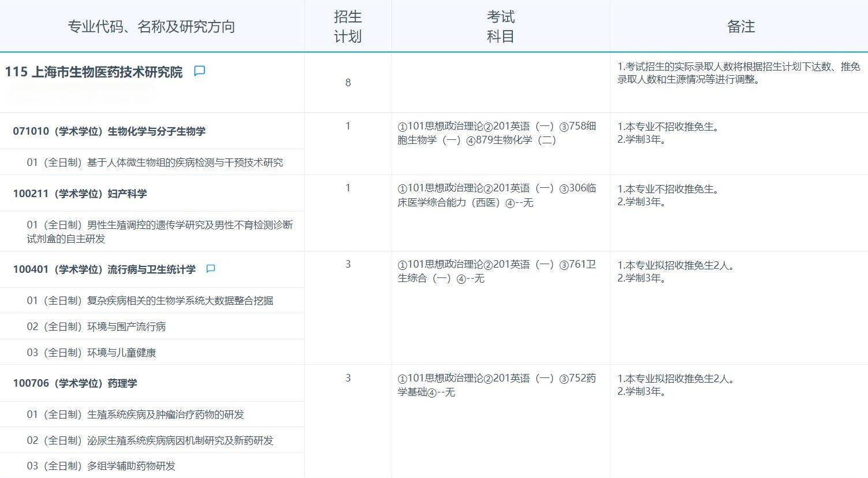Image resolution: width=868 pixels, height=478 pixels.
Task: Select direction 02 环境与围产流行病
Action: pos(107,326)
